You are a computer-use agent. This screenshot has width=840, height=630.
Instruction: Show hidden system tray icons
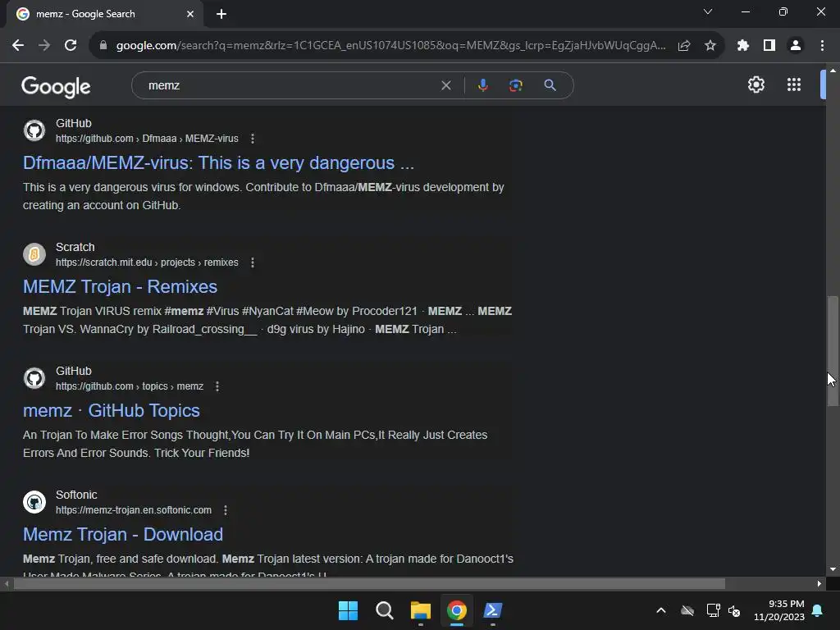point(661,610)
